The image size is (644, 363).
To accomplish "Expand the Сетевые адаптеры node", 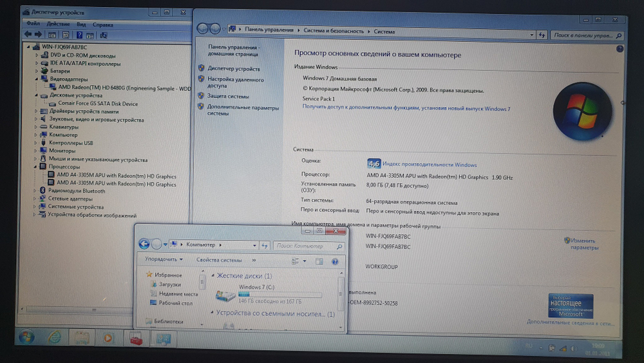I will (35, 199).
